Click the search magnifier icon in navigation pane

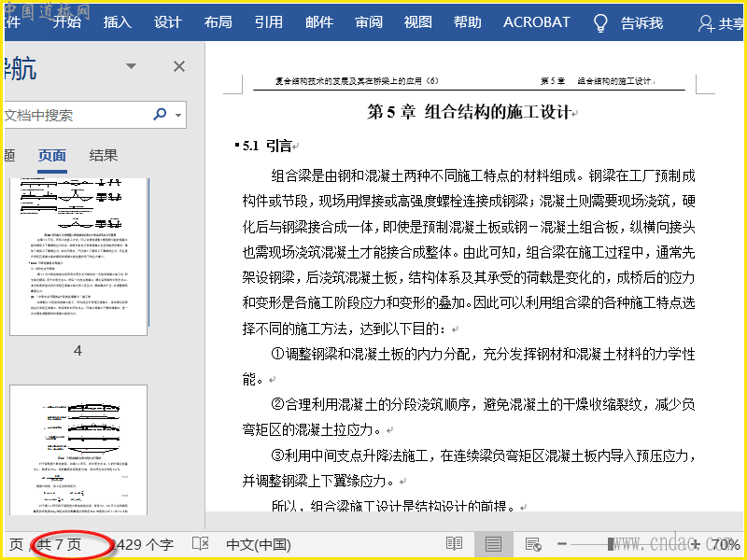point(160,115)
